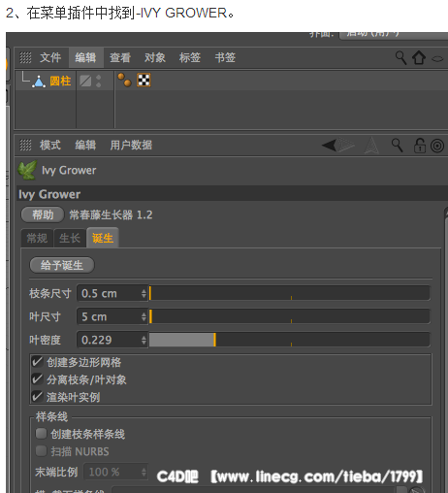Open the 模式 menu
448x493 pixels.
(50, 145)
